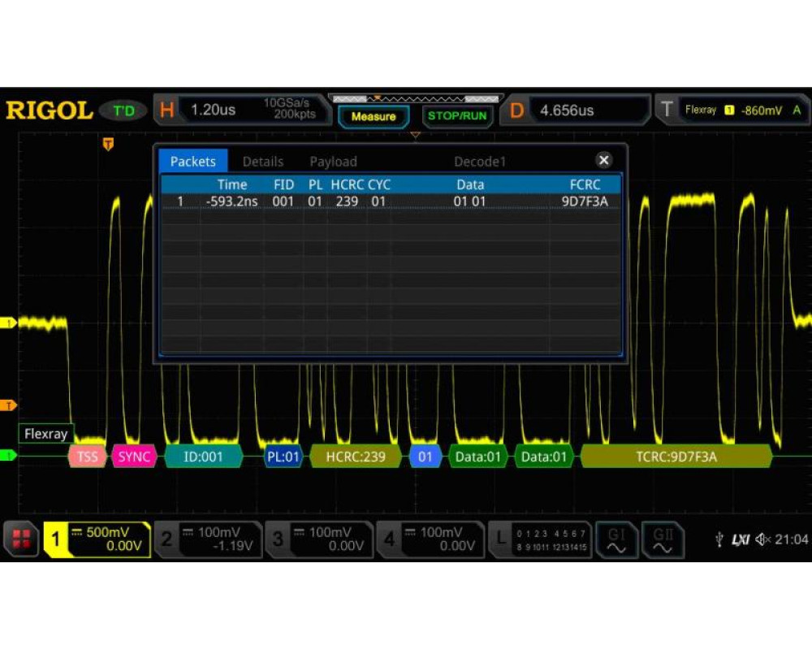Click the GI signal generator icon
812x650 pixels.
click(x=616, y=539)
